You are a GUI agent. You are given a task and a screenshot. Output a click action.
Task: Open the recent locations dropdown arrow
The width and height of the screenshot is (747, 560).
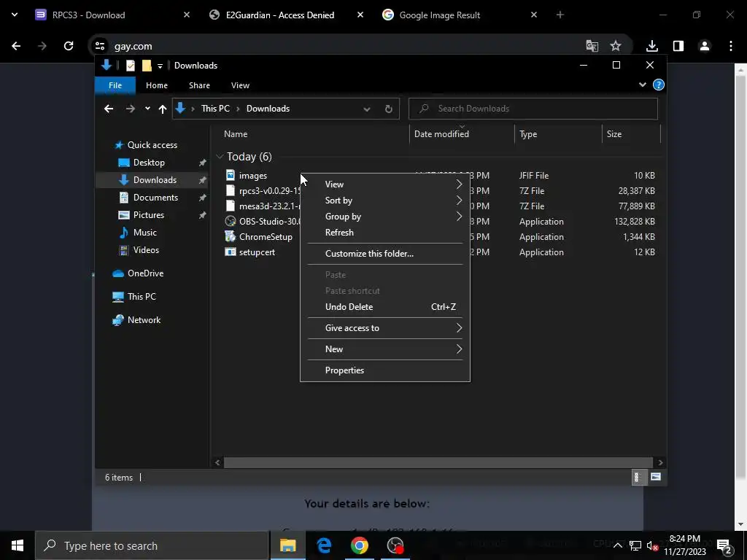pos(147,109)
